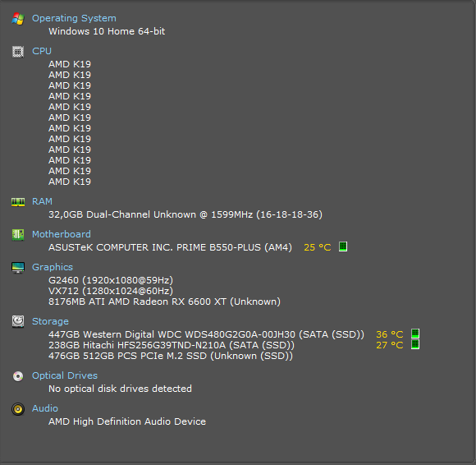Open the Audio section heading
This screenshot has height=465, width=476.
coord(45,408)
